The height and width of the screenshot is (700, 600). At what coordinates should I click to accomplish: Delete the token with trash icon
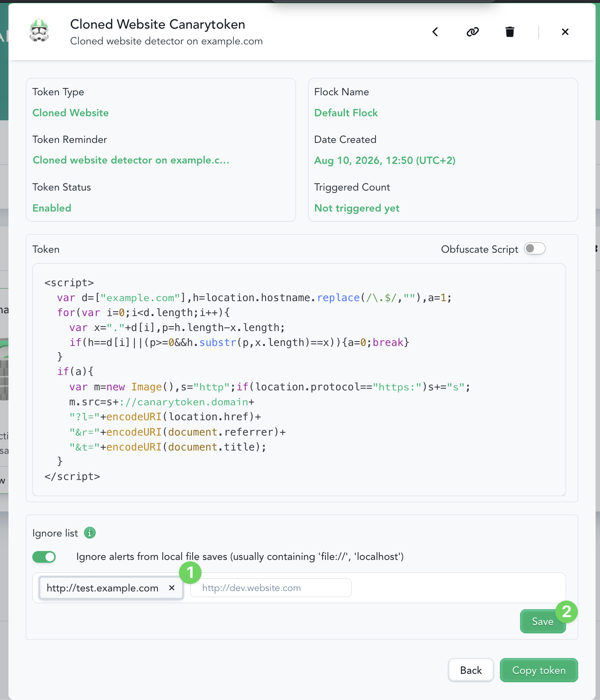click(510, 32)
